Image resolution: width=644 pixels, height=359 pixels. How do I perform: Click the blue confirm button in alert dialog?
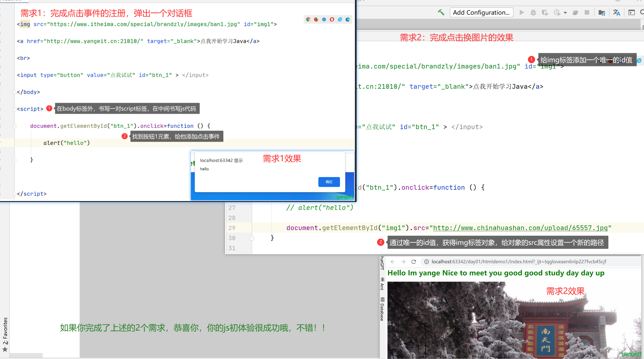329,182
